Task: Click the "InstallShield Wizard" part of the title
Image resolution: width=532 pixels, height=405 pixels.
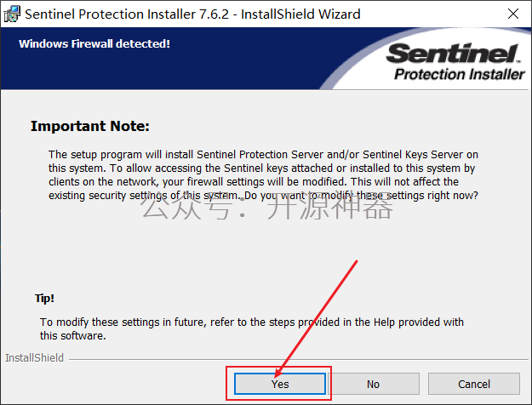Action: click(x=304, y=14)
